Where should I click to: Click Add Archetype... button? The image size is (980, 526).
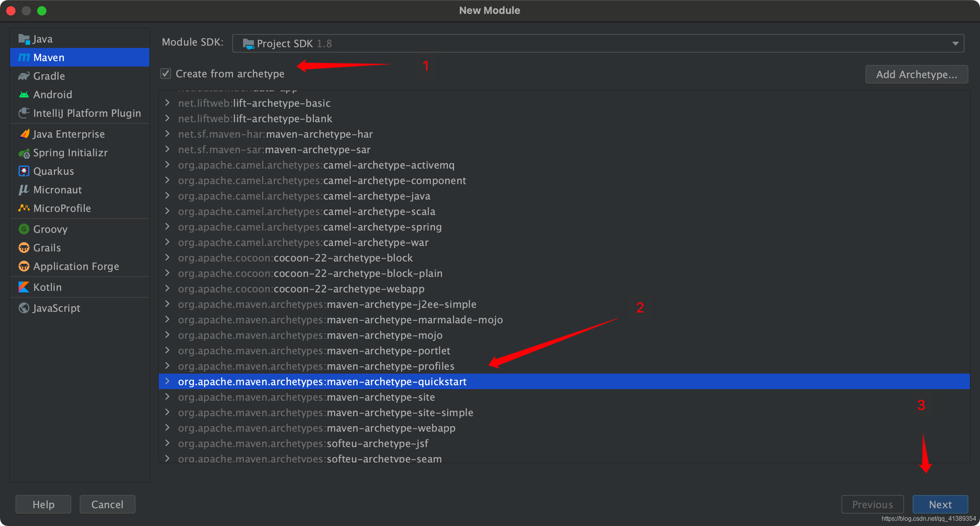coord(917,74)
